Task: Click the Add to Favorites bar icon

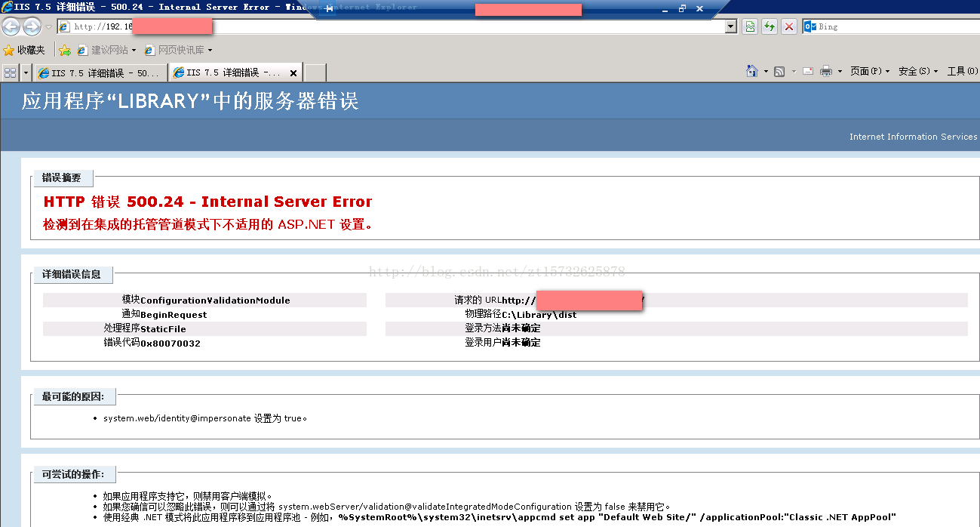Action: pos(65,50)
